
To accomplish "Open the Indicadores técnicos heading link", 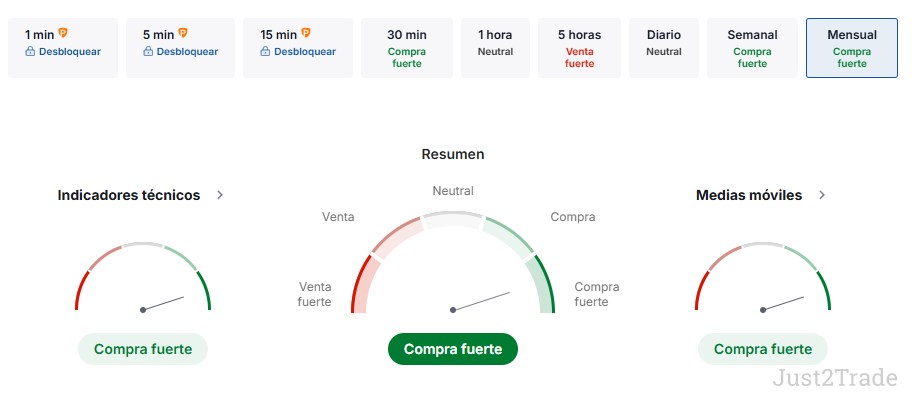I will pyautogui.click(x=129, y=195).
